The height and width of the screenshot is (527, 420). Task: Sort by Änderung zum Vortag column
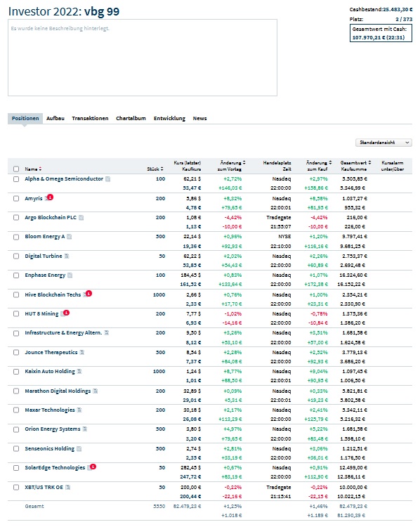click(x=231, y=166)
